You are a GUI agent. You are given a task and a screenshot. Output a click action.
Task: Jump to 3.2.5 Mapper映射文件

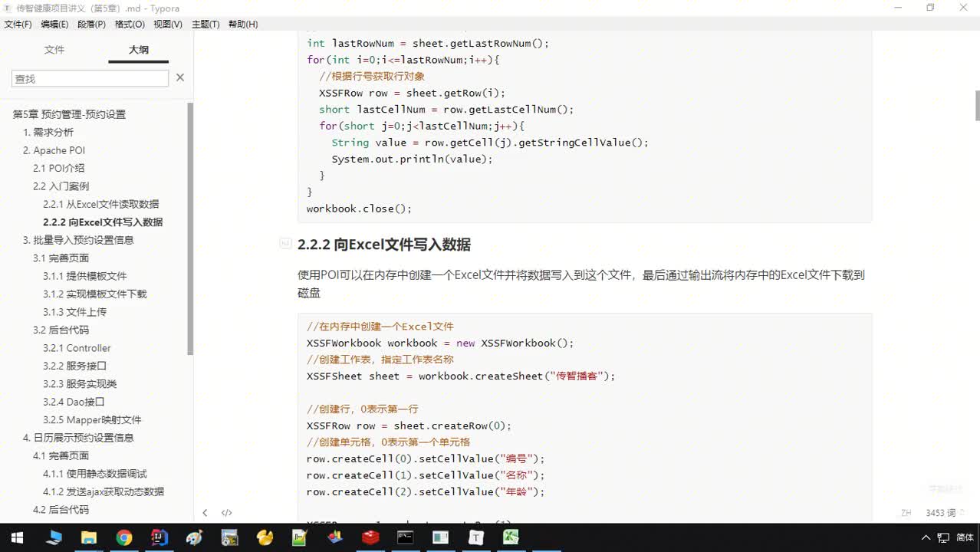(x=92, y=420)
